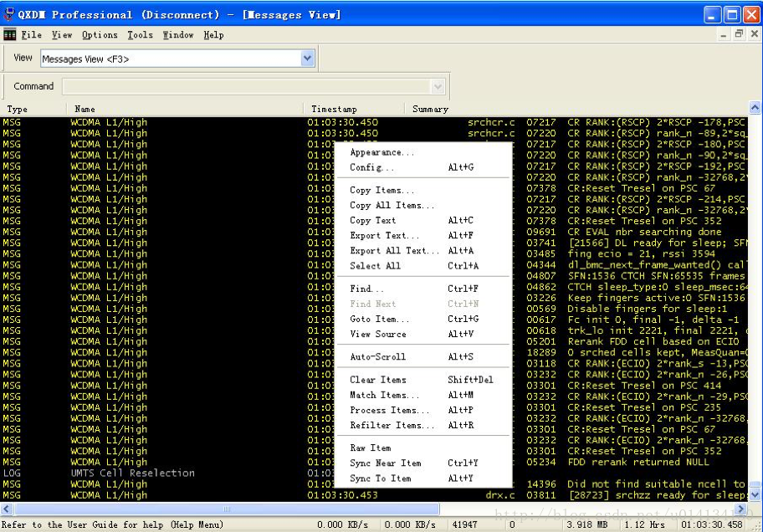Viewport: 763px width, 532px height.
Task: Click the QXDM application icon in title bar
Action: coord(8,14)
